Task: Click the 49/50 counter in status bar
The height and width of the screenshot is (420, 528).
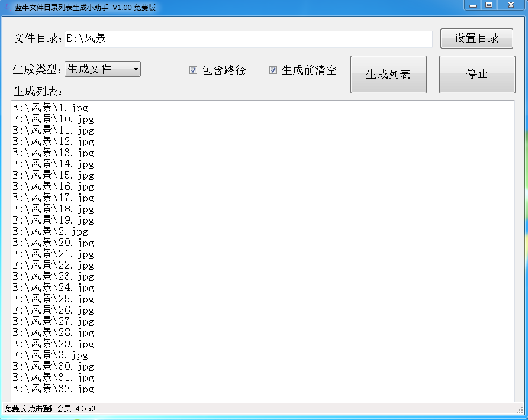Action: pos(85,409)
